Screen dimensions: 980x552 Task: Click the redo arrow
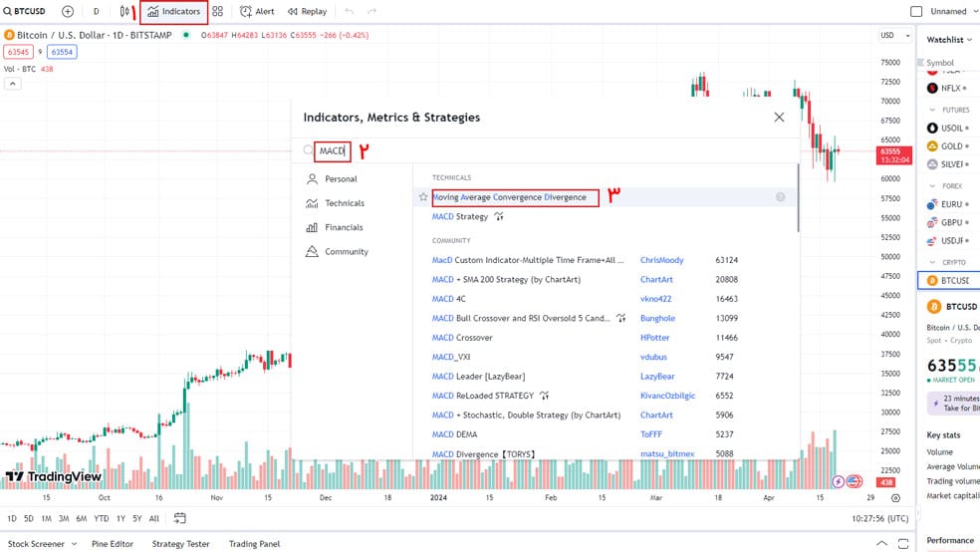point(371,11)
